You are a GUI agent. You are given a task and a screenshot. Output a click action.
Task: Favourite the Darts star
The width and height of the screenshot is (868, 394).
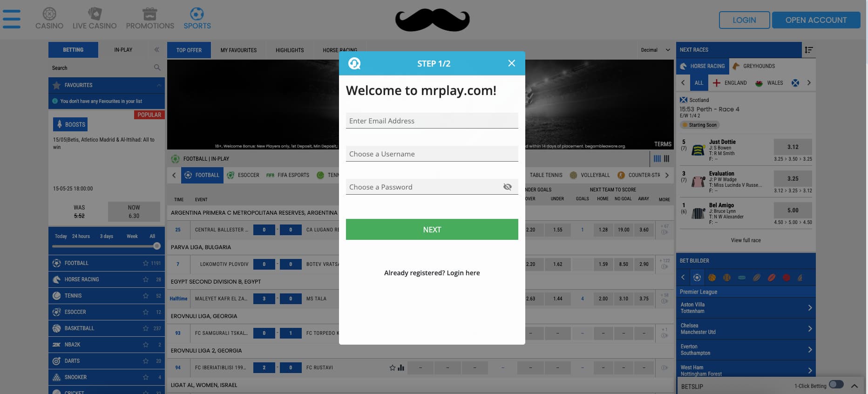[x=146, y=361]
